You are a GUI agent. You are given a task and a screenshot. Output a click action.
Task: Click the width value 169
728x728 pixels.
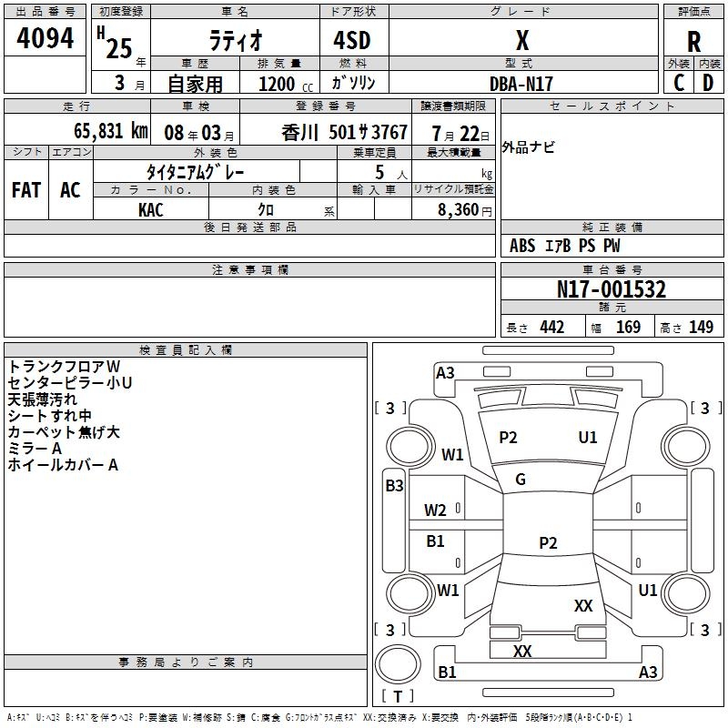point(628,327)
